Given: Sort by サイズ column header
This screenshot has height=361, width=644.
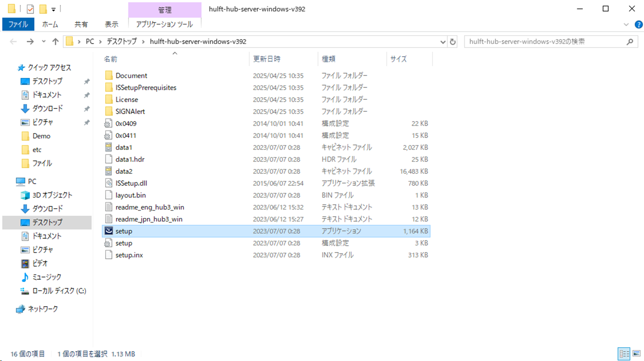Looking at the screenshot, I should pos(410,59).
